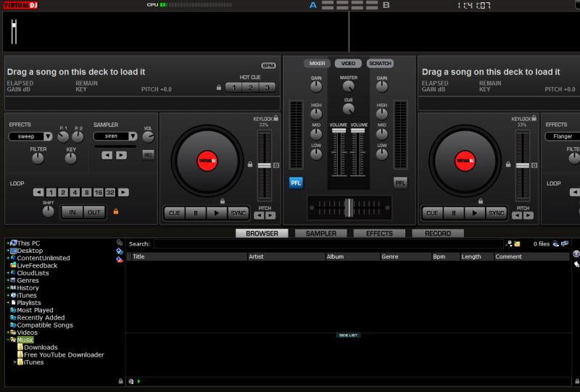Pause the left deck
The image size is (580, 392).
[x=196, y=213]
